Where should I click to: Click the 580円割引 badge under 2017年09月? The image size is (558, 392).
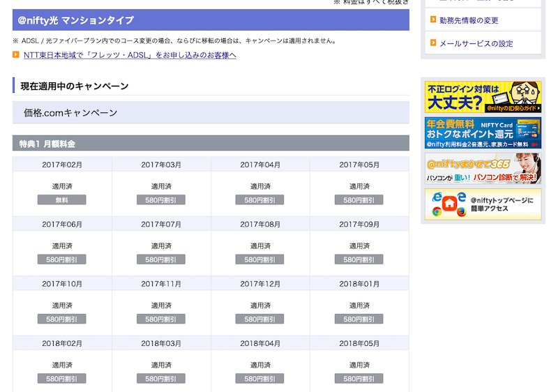tap(359, 259)
